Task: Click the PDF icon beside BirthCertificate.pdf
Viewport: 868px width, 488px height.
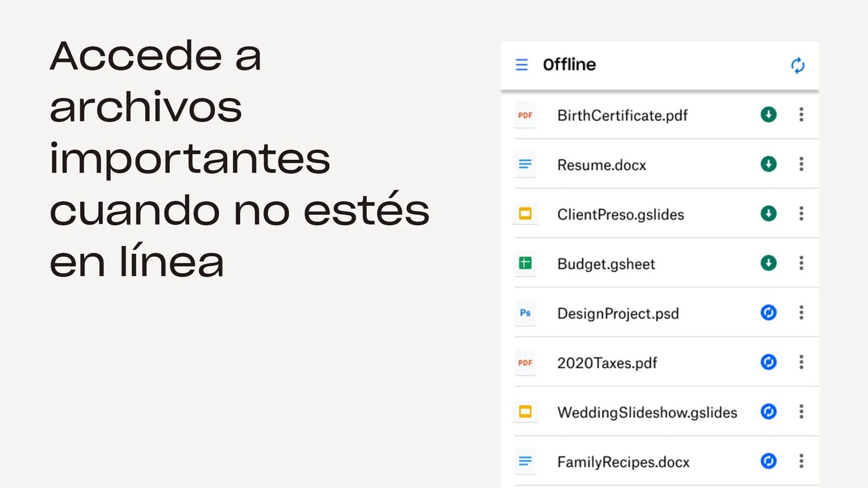Action: (525, 115)
